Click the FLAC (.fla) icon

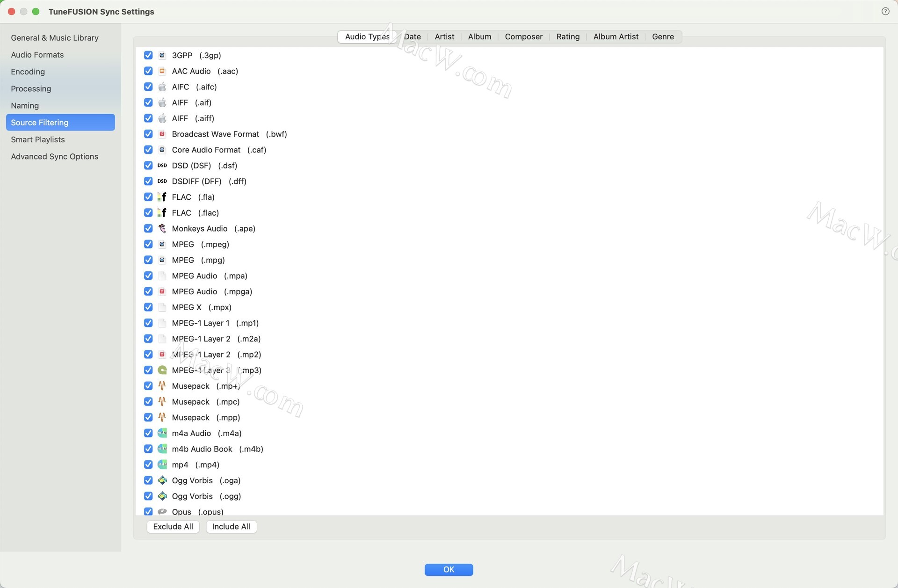pyautogui.click(x=162, y=197)
